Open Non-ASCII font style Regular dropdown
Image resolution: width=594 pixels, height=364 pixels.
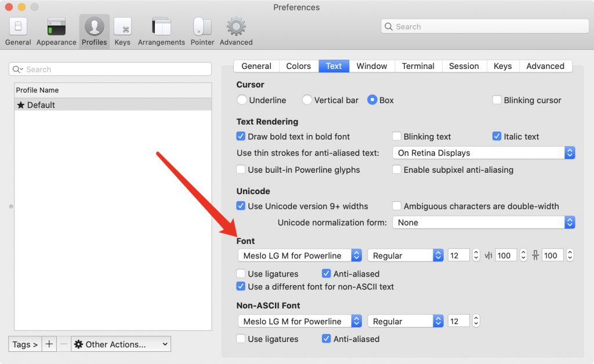pyautogui.click(x=405, y=321)
